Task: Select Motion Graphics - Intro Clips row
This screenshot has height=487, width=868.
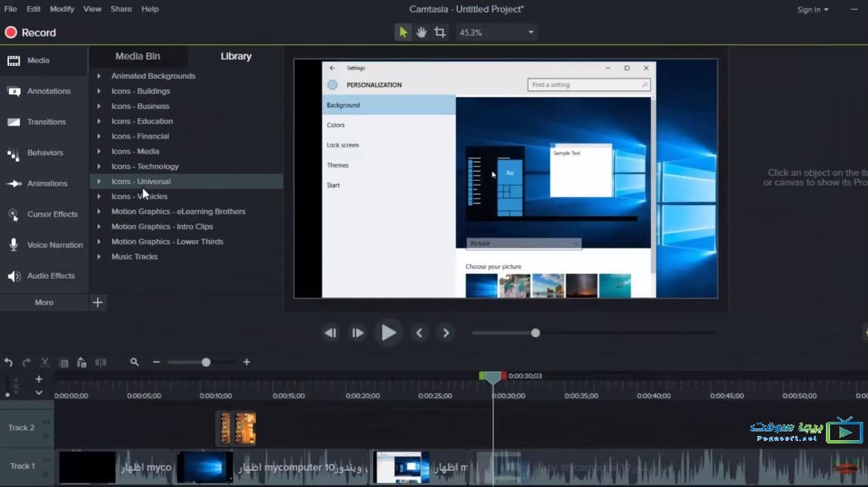Action: (187, 226)
